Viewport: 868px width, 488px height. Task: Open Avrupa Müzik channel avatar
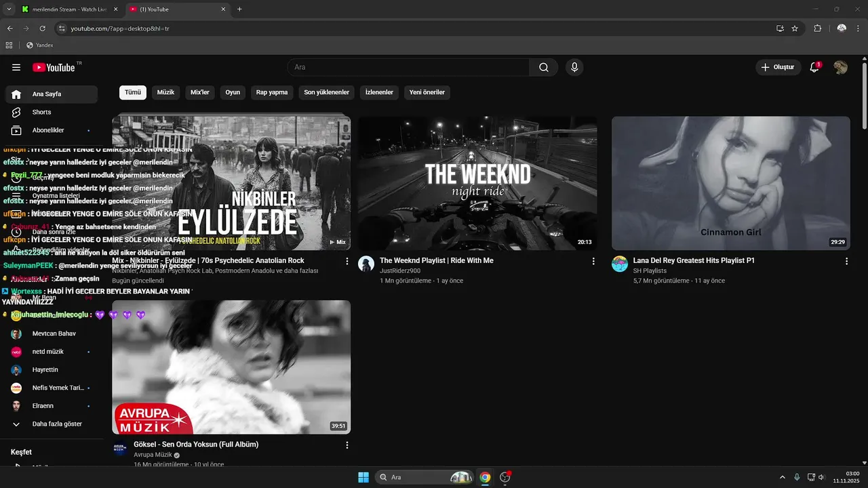[120, 448]
